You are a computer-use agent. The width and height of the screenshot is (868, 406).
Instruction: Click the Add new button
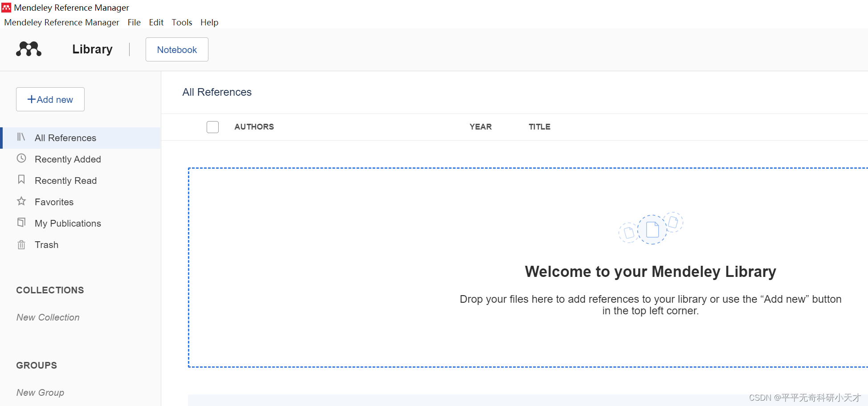(50, 99)
